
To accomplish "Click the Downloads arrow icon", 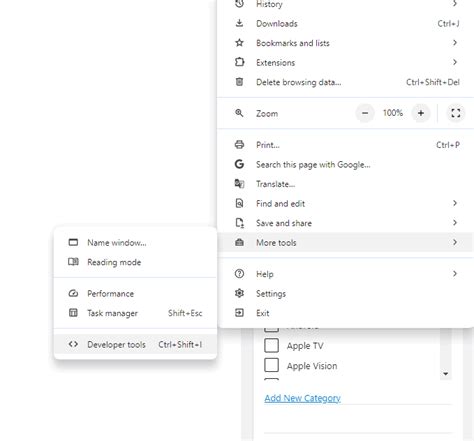I will point(239,23).
